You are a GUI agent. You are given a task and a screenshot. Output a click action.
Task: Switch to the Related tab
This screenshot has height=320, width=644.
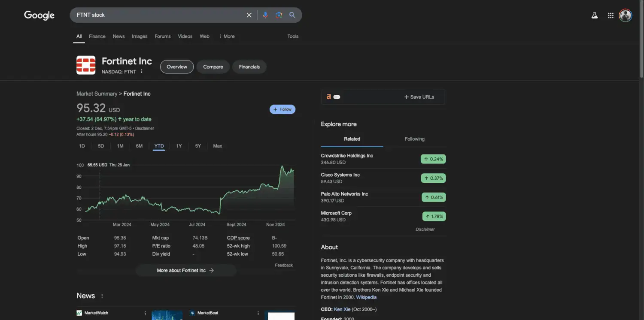coord(352,139)
